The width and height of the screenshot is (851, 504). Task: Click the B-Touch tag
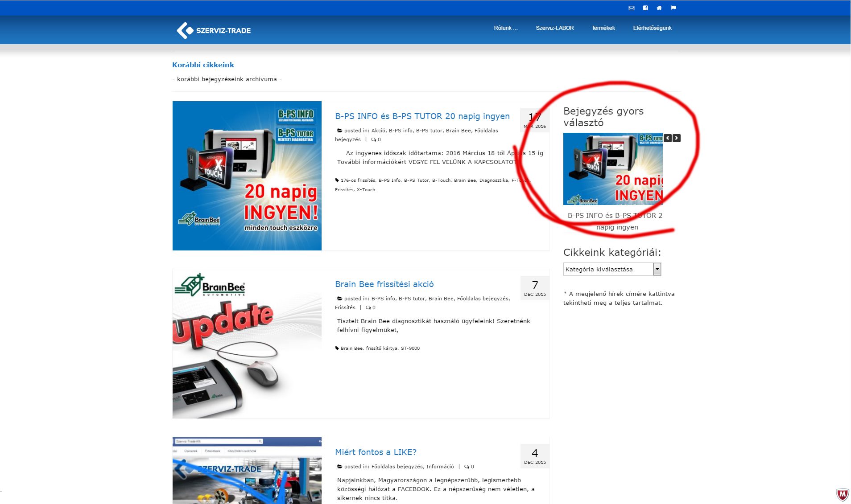coord(441,180)
